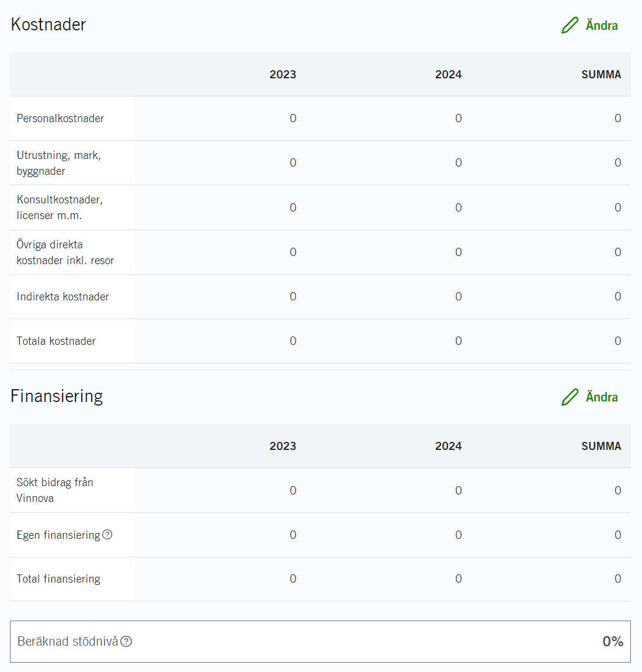The width and height of the screenshot is (642, 672).
Task: Select the Personalkostnader row label
Action: (60, 119)
